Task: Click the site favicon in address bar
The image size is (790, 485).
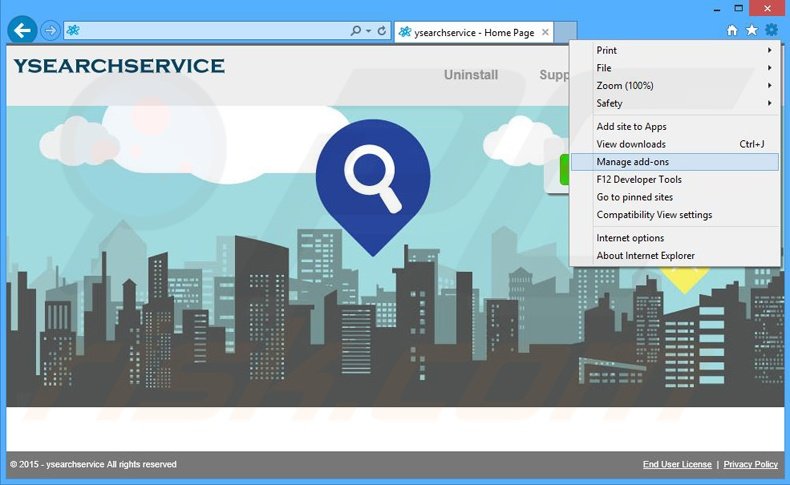Action: coord(73,31)
